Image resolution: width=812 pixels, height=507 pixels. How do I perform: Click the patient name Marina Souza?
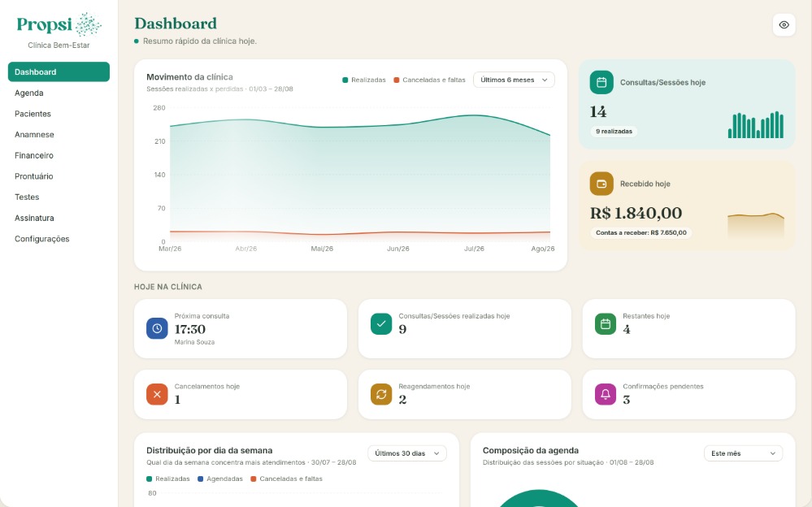pyautogui.click(x=194, y=342)
